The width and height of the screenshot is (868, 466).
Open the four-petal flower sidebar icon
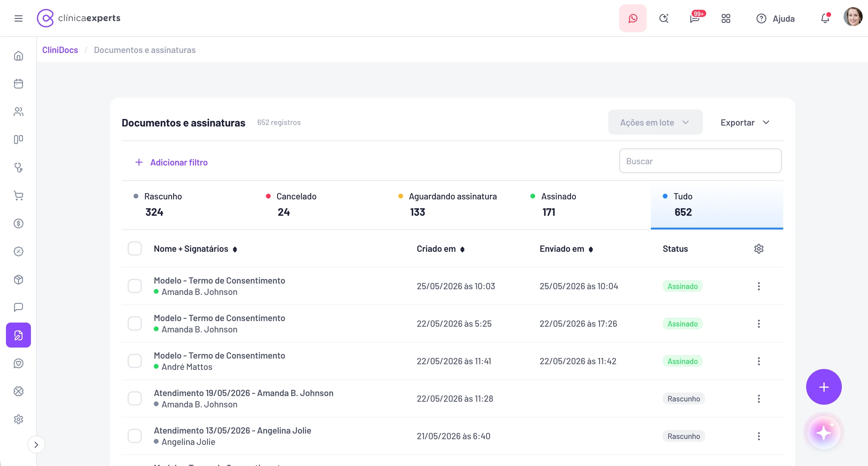point(18,391)
